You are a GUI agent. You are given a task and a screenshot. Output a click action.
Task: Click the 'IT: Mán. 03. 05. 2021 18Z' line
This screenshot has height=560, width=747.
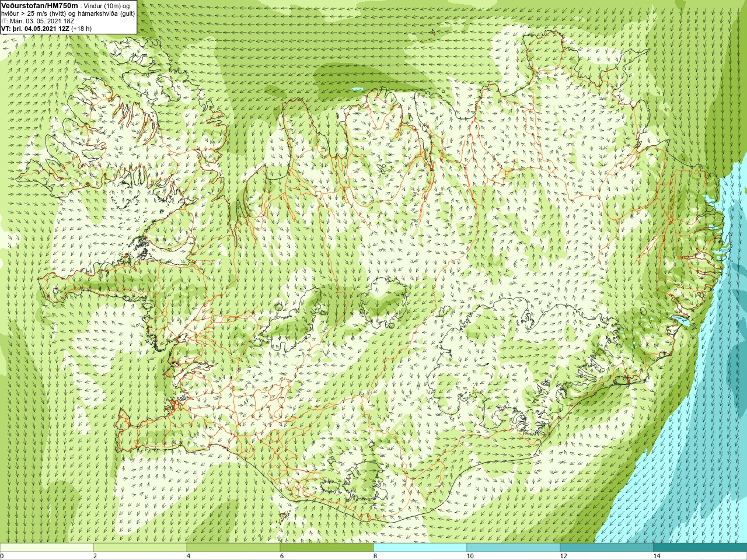pos(37,21)
